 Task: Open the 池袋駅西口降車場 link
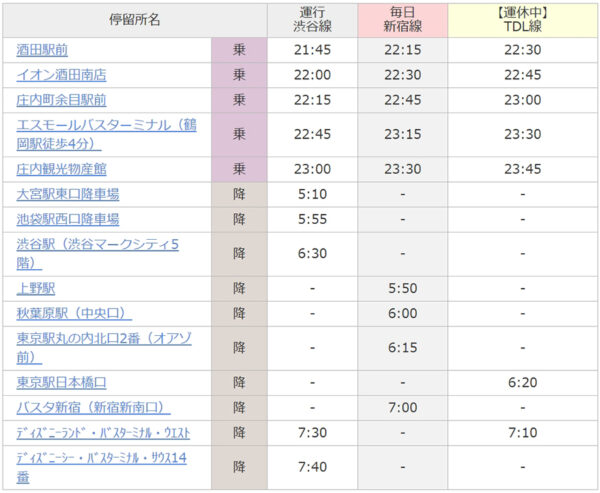68,219
